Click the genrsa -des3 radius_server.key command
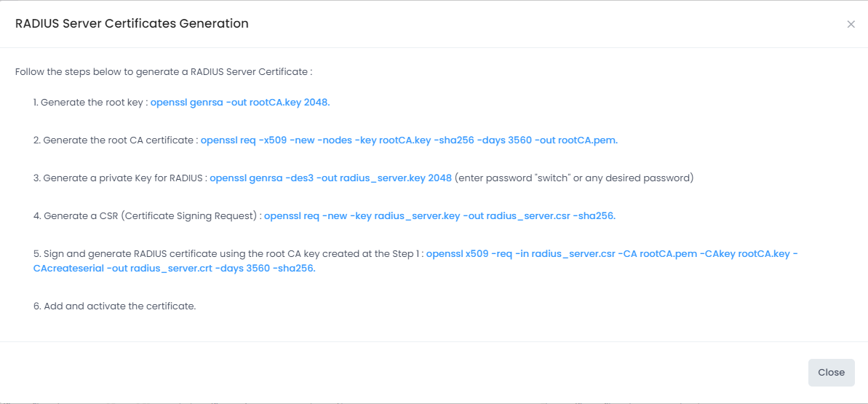868x404 pixels. coord(330,178)
